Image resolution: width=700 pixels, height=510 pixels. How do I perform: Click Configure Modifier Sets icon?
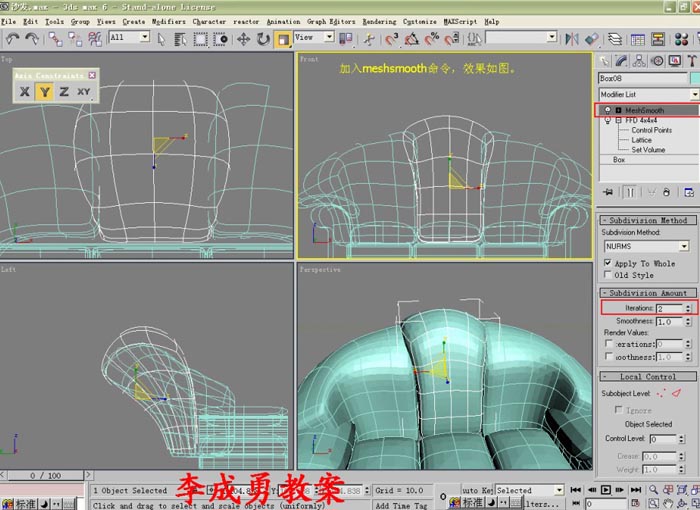689,192
